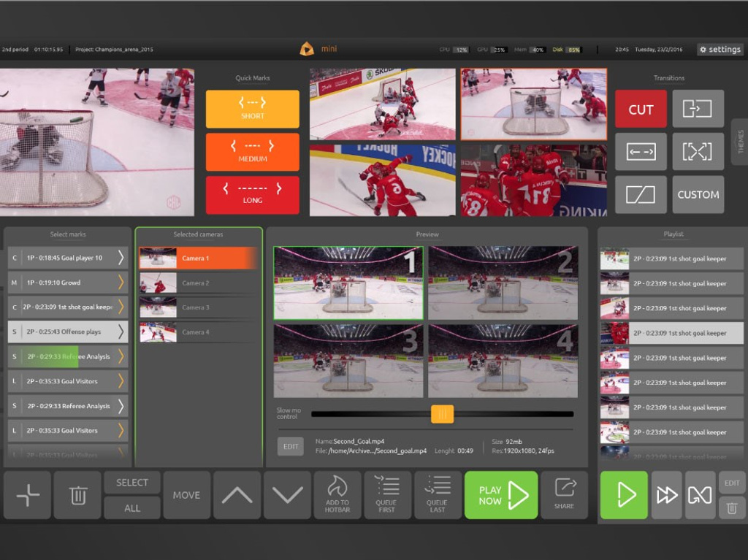
Task: Open the THEMES side tab
Action: (740, 142)
